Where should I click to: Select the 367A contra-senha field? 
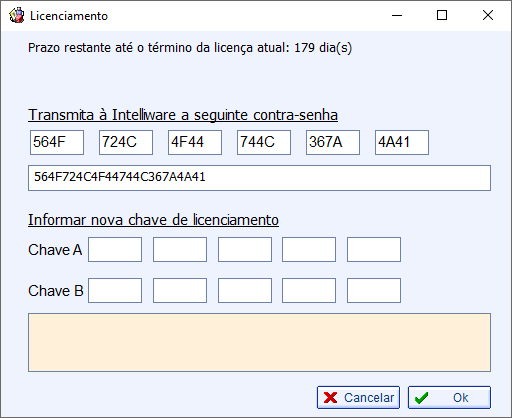333,142
